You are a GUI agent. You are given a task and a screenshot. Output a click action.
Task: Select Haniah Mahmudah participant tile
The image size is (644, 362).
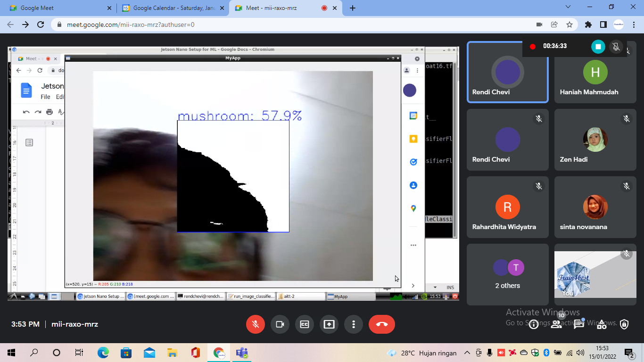point(595,72)
